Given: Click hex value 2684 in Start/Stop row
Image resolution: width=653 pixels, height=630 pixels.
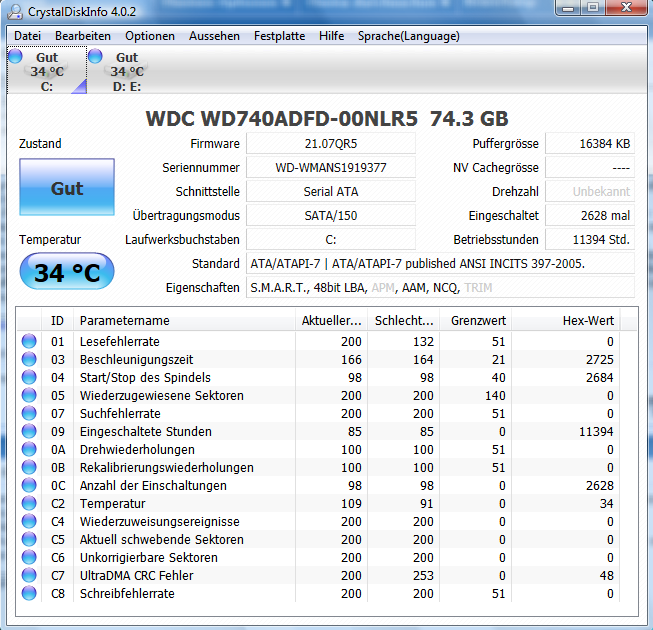Looking at the screenshot, I should [x=600, y=378].
